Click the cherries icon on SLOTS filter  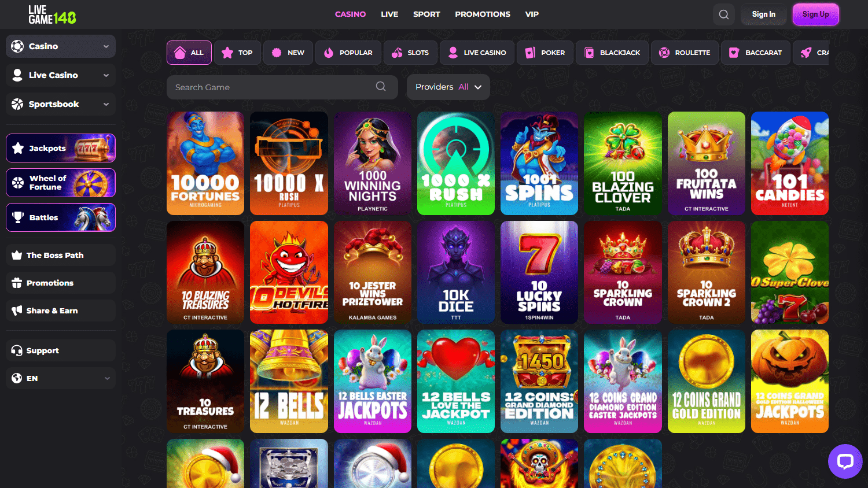[397, 53]
